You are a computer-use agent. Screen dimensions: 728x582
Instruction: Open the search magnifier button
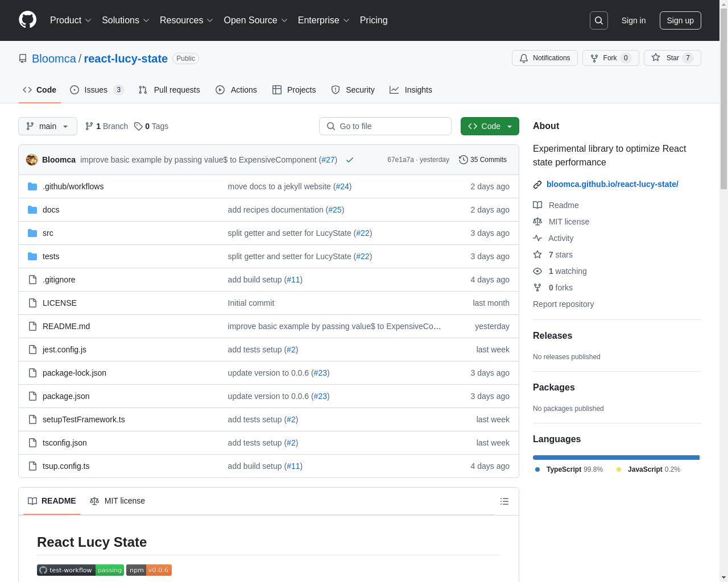click(x=599, y=20)
